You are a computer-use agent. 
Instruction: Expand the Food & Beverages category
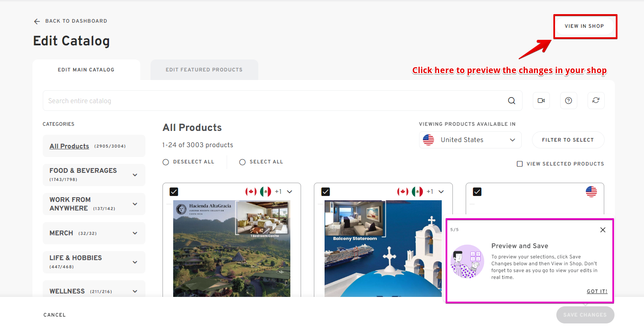[x=135, y=175]
